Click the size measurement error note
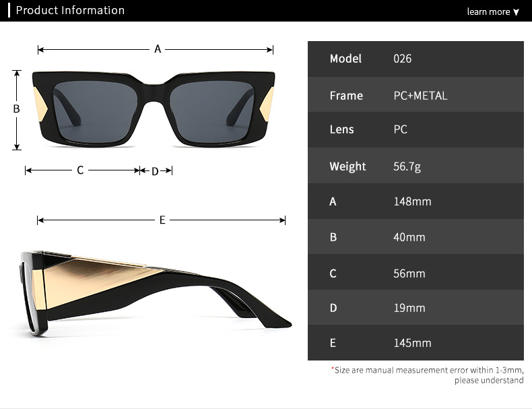 pyautogui.click(x=427, y=375)
